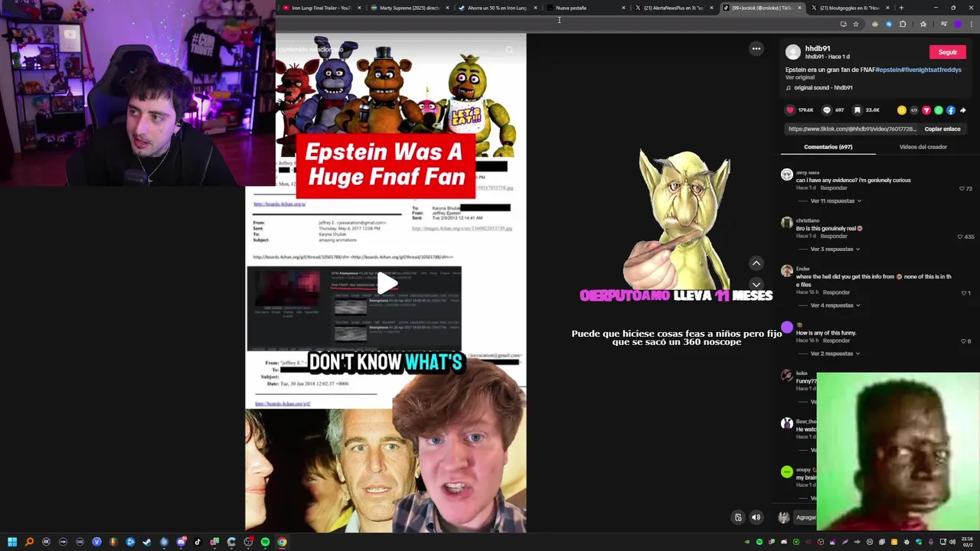Screen dimensions: 980x551
Task: Like the comment showing 72 likes
Action: 962,188
